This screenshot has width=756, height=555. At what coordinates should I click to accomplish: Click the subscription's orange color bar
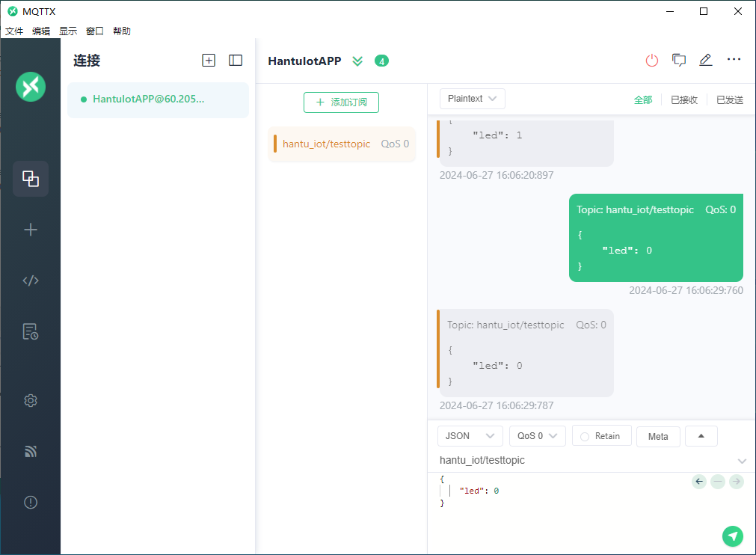pyautogui.click(x=275, y=144)
